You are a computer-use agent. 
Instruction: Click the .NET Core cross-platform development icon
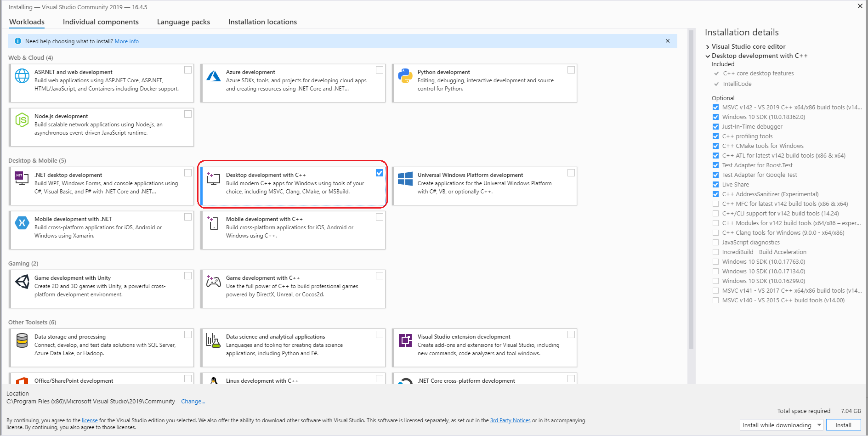(405, 381)
